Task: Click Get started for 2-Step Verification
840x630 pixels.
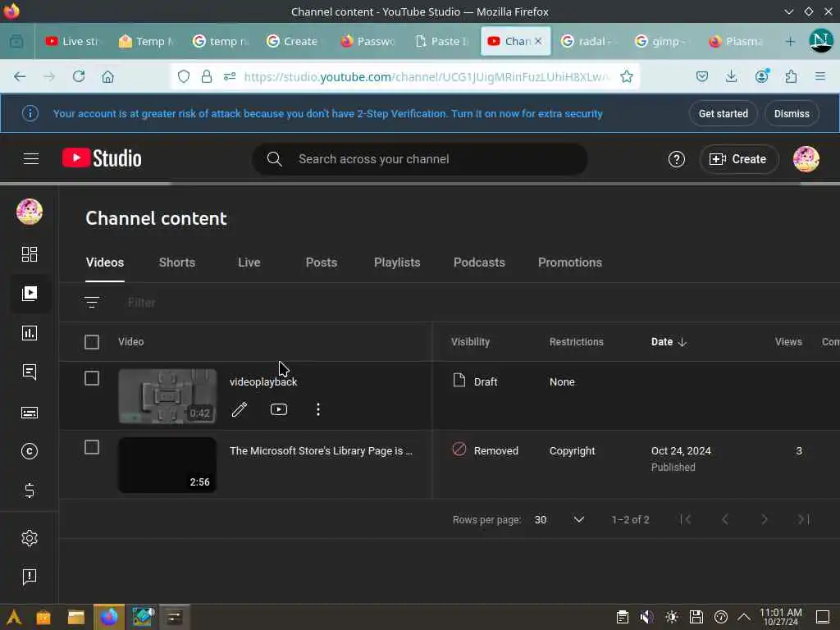Action: (724, 113)
